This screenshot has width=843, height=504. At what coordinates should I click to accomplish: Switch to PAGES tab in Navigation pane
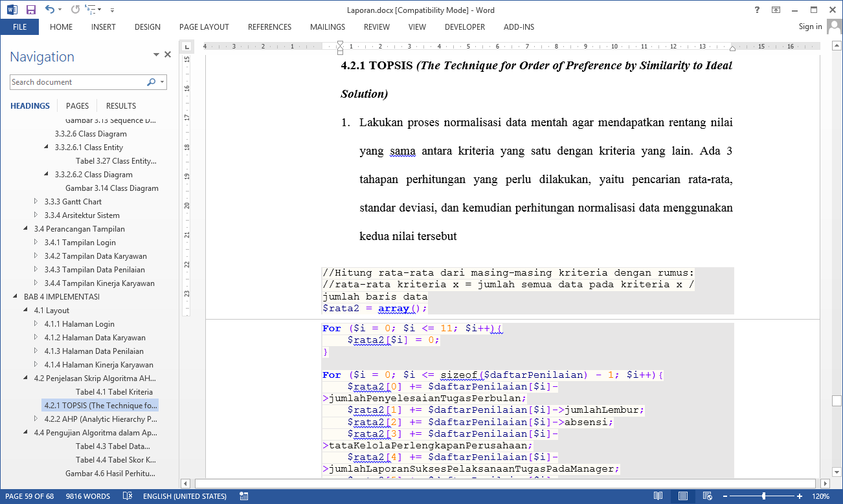pyautogui.click(x=77, y=105)
